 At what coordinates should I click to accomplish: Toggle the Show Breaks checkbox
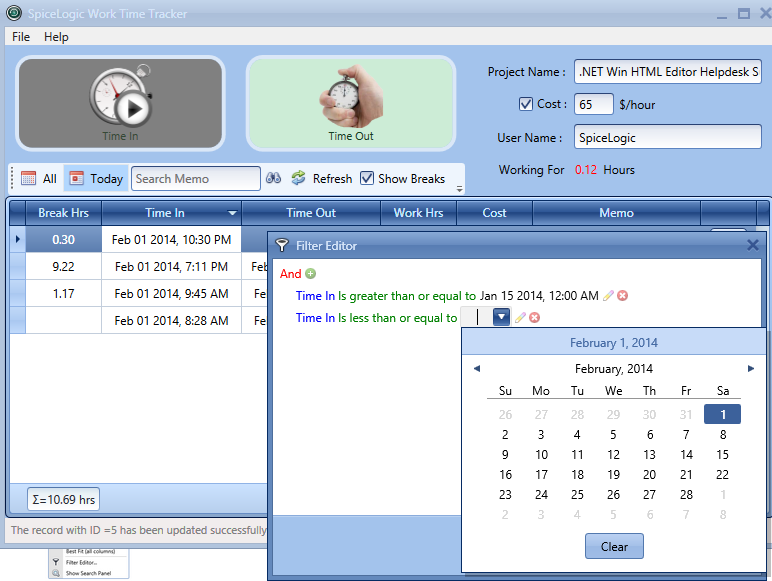click(367, 178)
